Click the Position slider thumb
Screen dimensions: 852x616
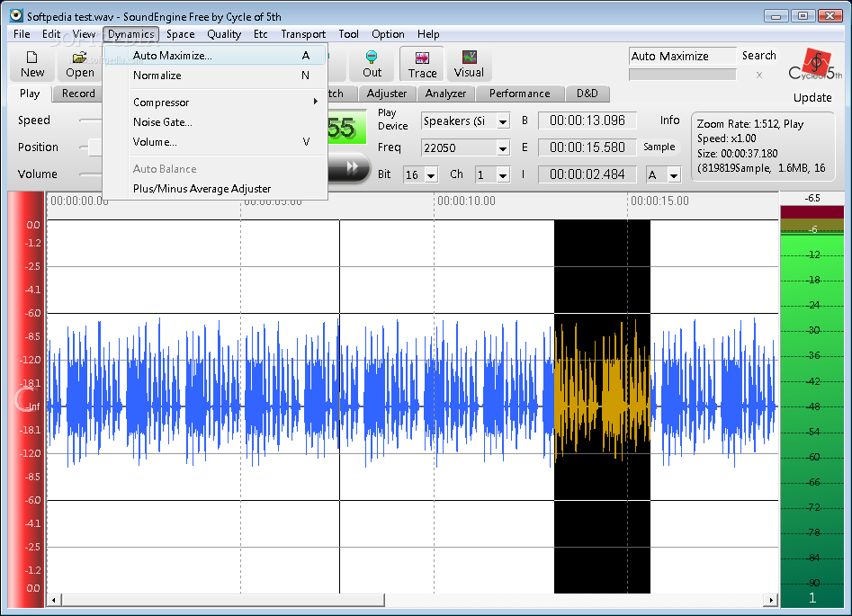[x=95, y=147]
